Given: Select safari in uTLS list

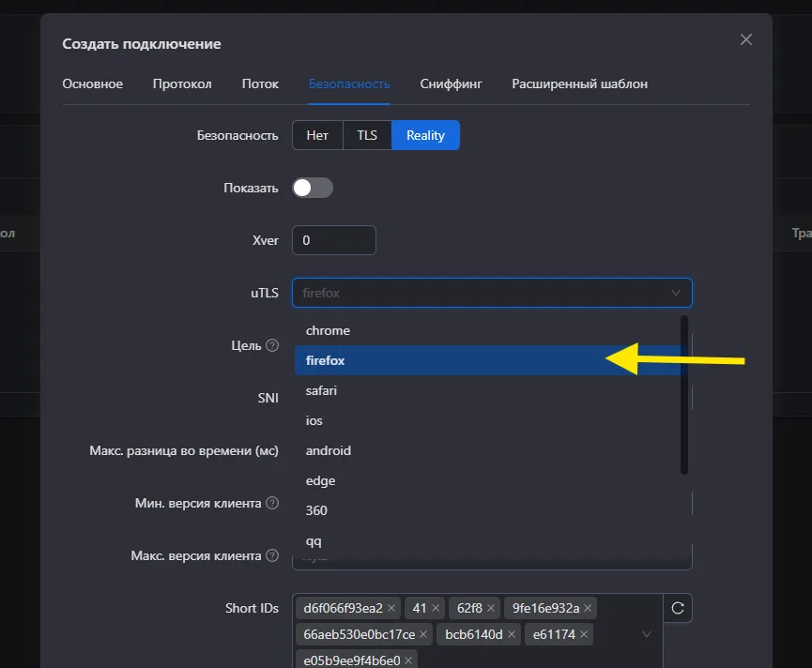Looking at the screenshot, I should pyautogui.click(x=487, y=390).
